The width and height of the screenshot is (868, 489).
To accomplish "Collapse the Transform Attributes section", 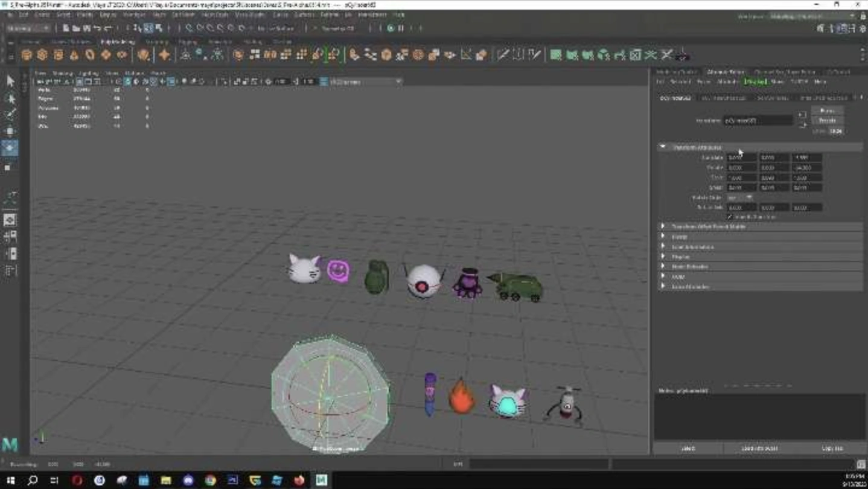I will 761,147.
